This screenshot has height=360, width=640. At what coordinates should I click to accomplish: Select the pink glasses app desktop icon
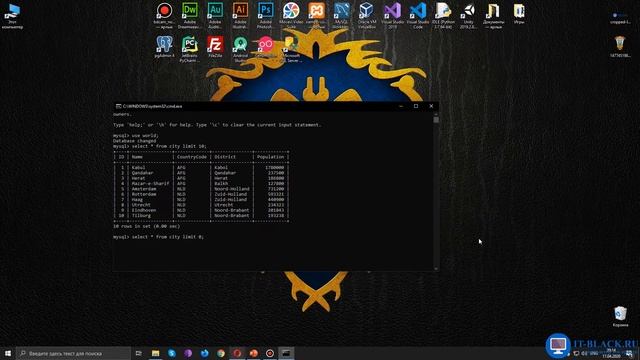pyautogui.click(x=265, y=46)
